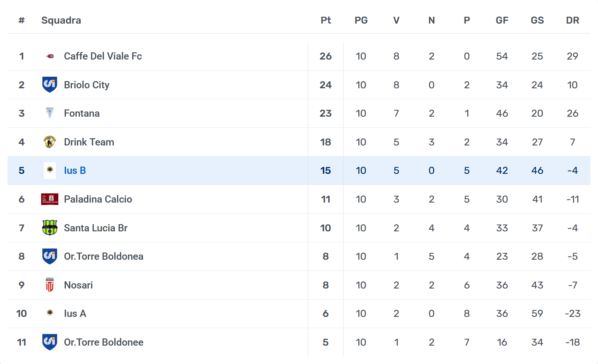This screenshot has height=364, width=598.
Task: Select the Paladina Calcio team name
Action: (x=98, y=199)
